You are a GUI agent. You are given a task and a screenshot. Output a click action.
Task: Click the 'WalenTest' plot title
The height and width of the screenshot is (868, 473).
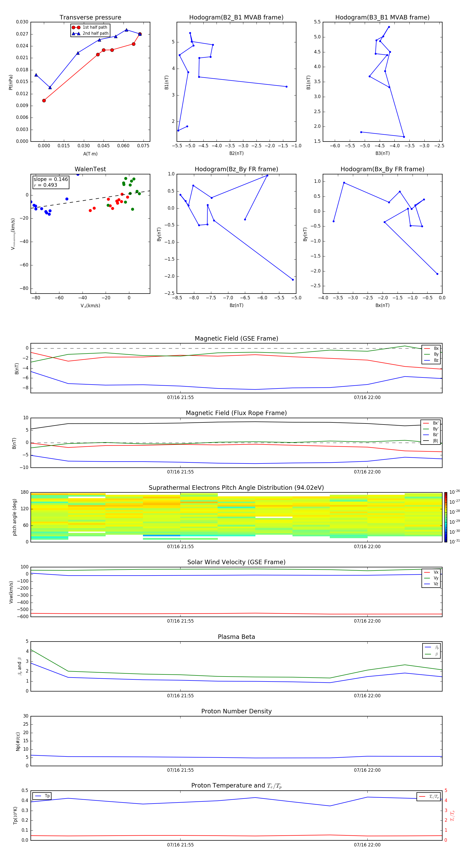coord(90,169)
